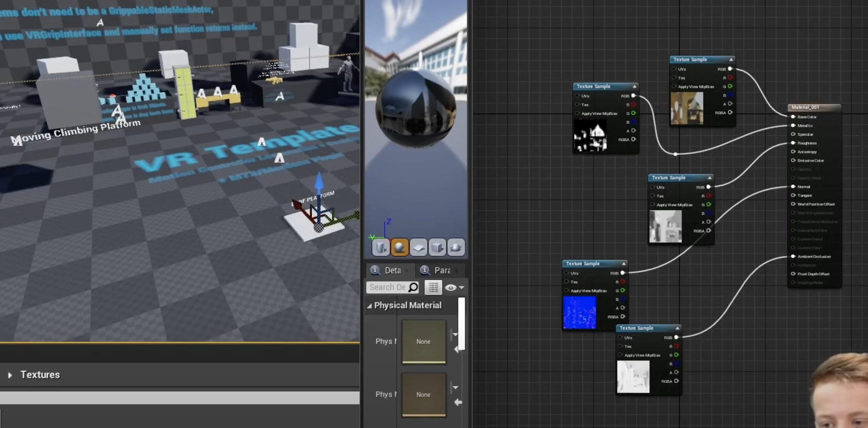Collapse the black-and-white Texture Sample node arrow
868x428 pixels.
[x=635, y=86]
